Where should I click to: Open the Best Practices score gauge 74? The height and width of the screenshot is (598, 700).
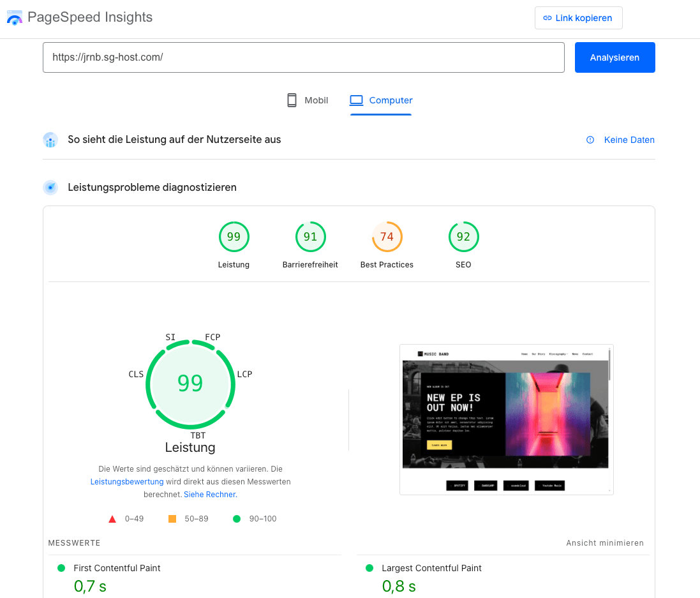point(387,237)
